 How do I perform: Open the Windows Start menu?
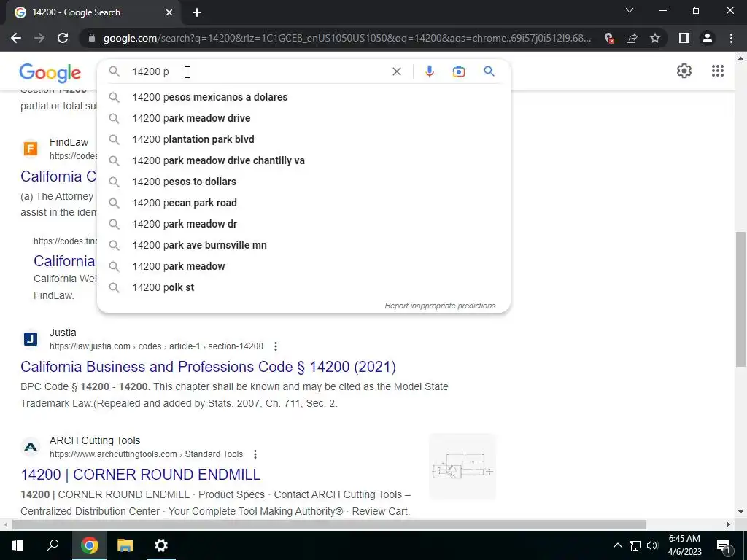18,545
